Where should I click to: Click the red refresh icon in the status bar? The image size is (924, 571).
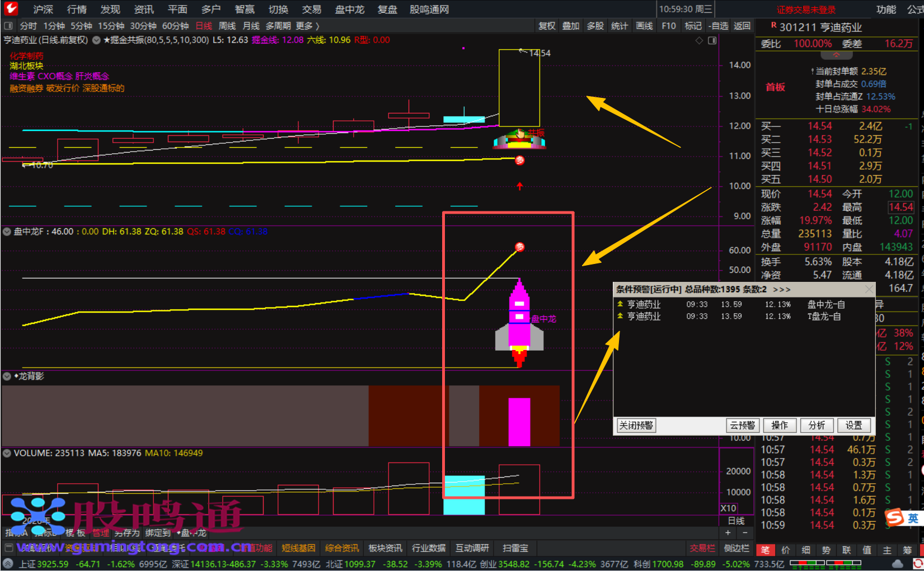click(918, 564)
